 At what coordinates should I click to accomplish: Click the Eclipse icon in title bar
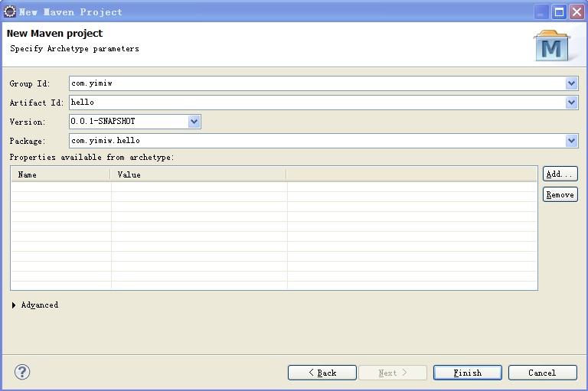click(x=9, y=11)
